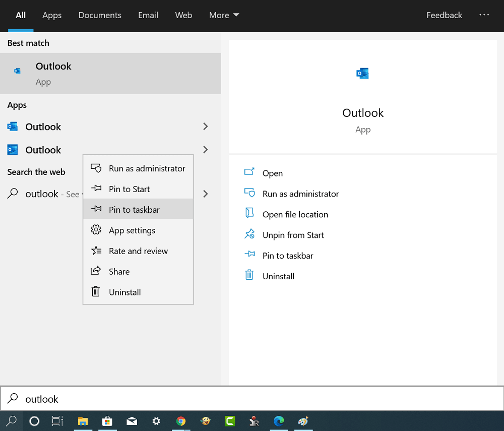
Task: Open the yellow smiley face app on taskbar
Action: coord(206,421)
